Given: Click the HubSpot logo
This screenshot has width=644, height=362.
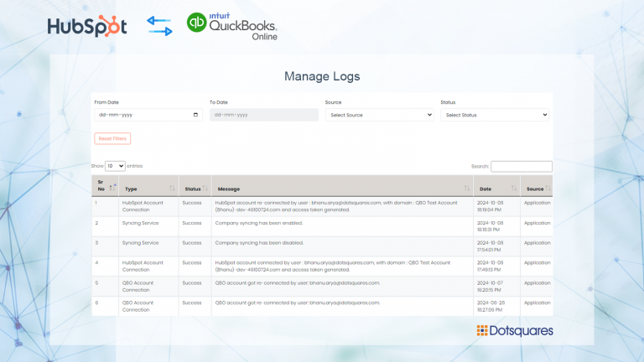Looking at the screenshot, I should 87,26.
